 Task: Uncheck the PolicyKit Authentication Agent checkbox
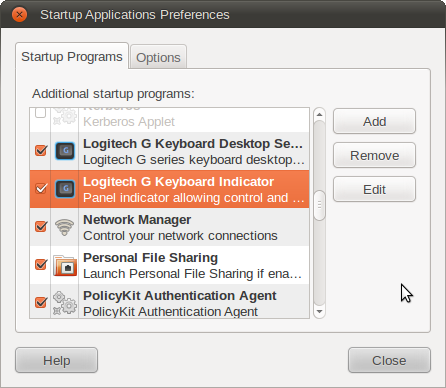tap(41, 302)
